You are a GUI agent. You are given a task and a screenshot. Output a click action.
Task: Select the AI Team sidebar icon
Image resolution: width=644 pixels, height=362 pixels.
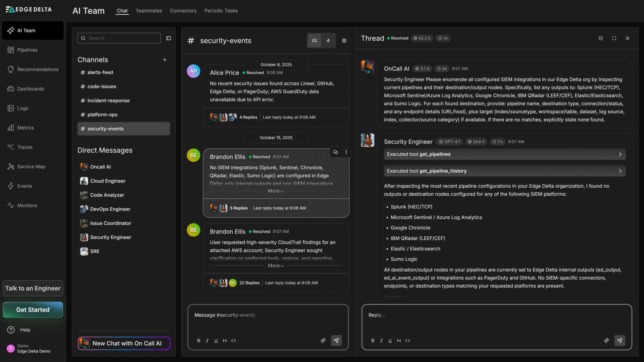(11, 30)
